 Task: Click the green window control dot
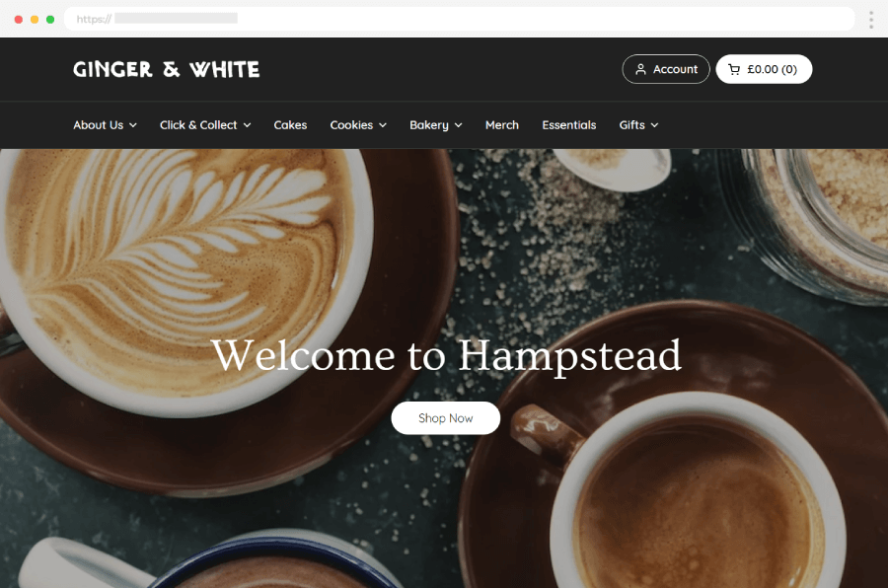(50, 20)
